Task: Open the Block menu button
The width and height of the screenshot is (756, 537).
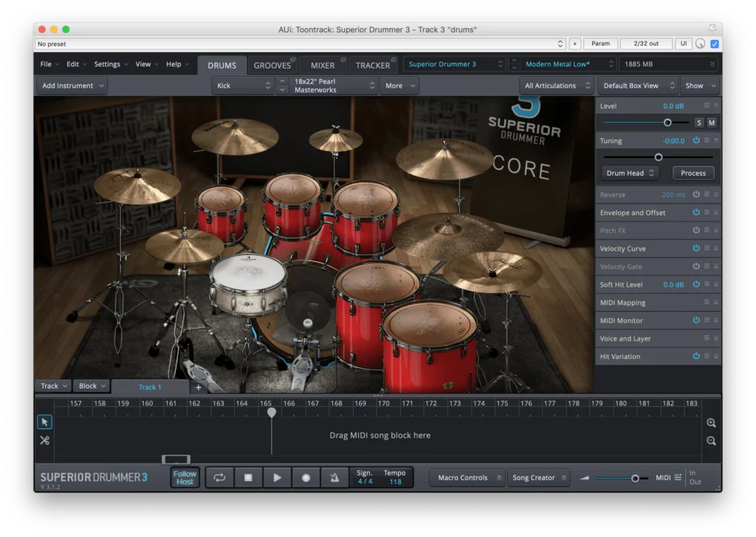Action: click(x=92, y=386)
